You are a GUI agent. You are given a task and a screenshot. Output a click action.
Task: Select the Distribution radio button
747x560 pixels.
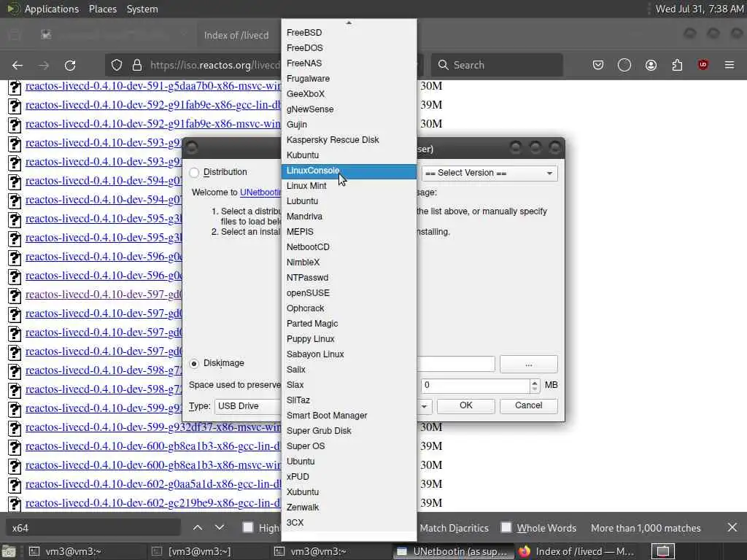click(x=194, y=172)
